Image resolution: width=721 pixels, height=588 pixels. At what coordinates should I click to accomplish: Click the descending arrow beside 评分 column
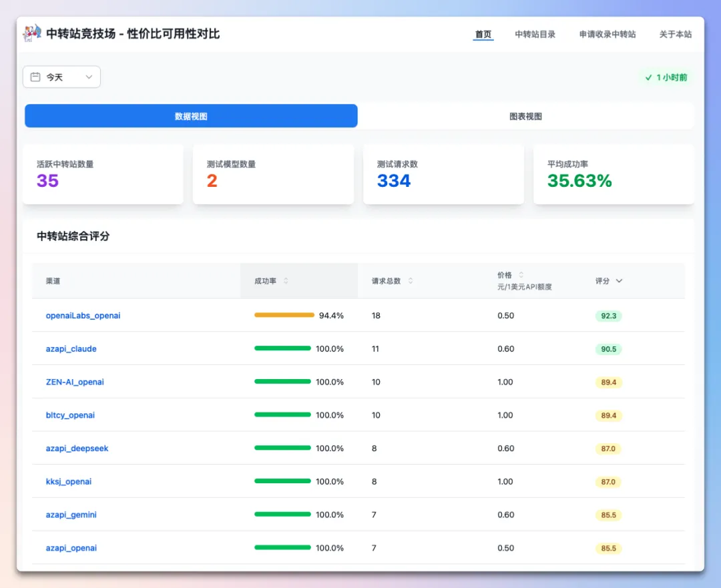click(x=619, y=281)
